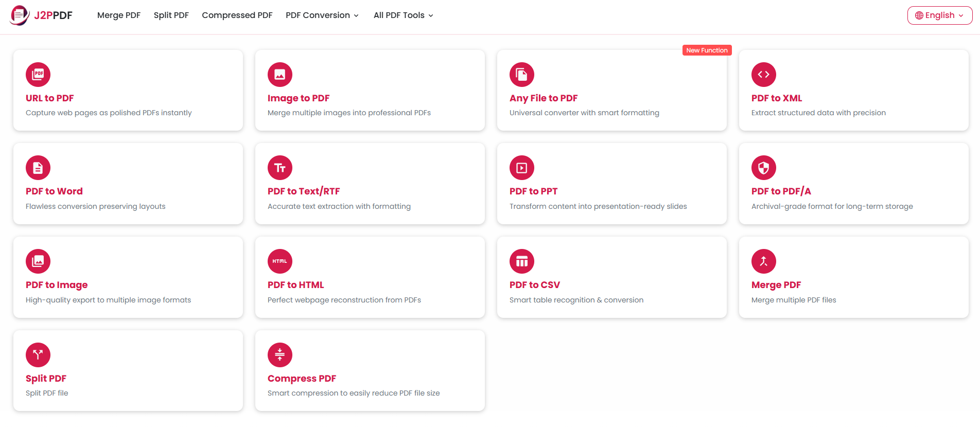The image size is (980, 429).
Task: Open Compressed PDF in the navigation bar
Action: coord(237,15)
